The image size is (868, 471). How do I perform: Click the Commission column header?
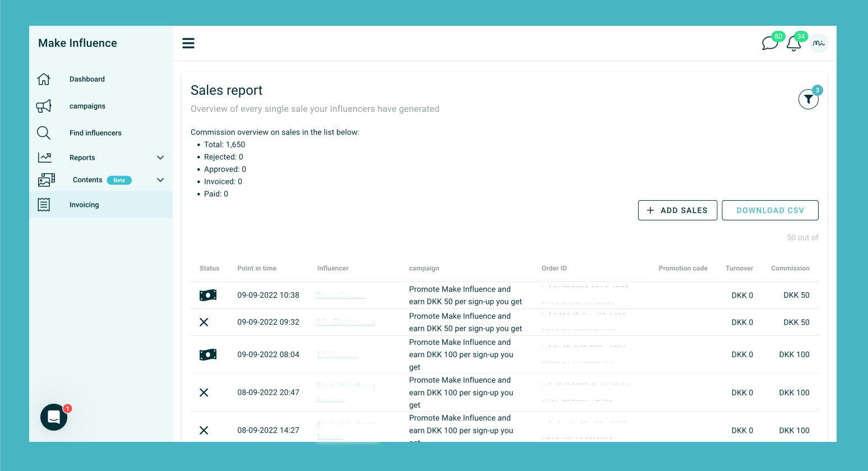790,269
